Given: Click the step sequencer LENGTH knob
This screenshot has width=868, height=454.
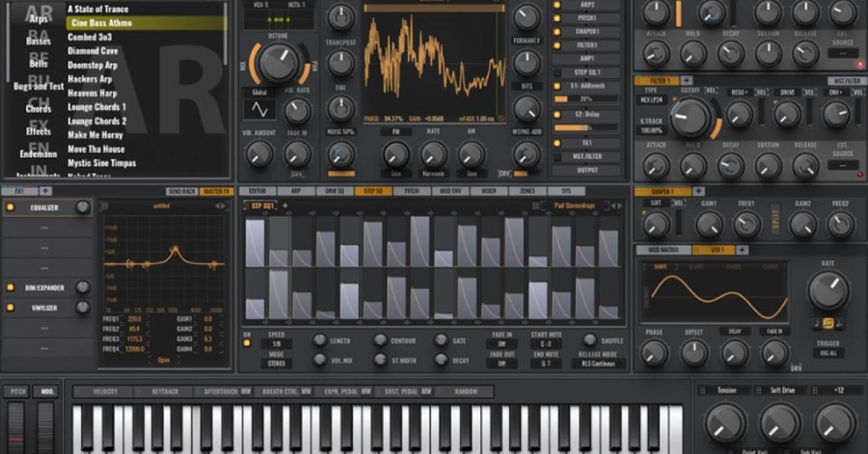Looking at the screenshot, I should point(319,340).
